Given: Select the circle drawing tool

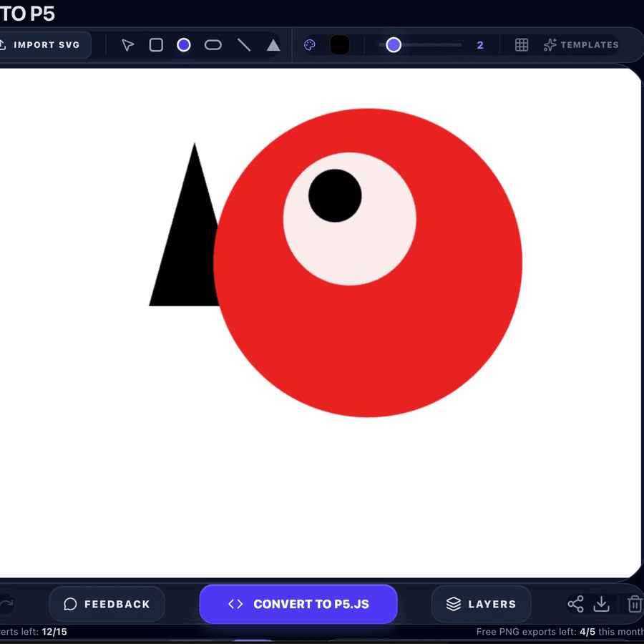Looking at the screenshot, I should click(x=184, y=44).
